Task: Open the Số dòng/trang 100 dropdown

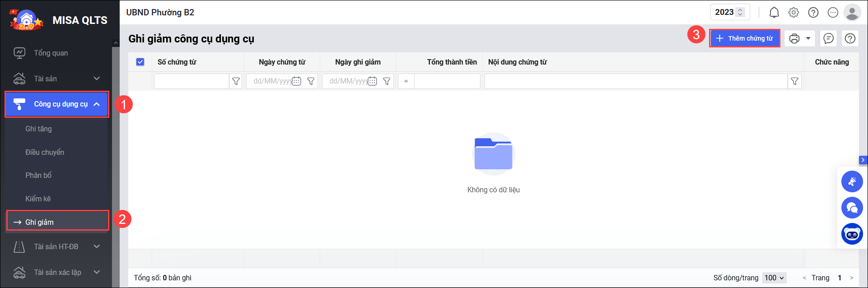Action: coord(774,278)
